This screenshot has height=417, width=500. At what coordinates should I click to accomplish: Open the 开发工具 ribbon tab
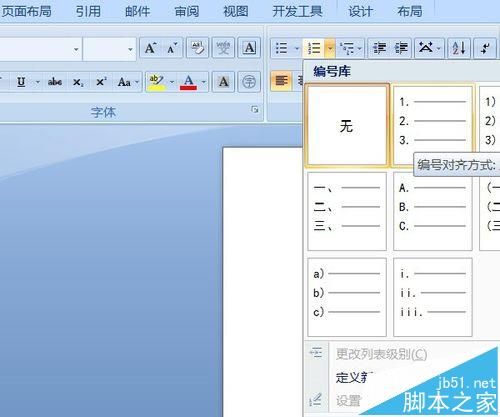tap(297, 11)
